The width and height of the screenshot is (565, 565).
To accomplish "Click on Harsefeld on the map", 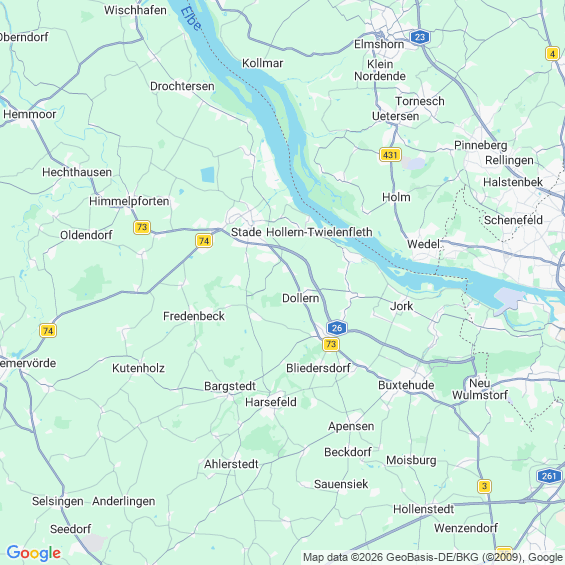I will coord(271,402).
